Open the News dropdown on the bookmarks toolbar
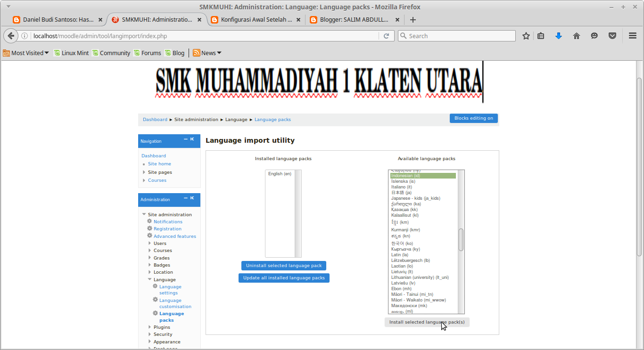Screen dimensions: 644x350 tap(206, 53)
